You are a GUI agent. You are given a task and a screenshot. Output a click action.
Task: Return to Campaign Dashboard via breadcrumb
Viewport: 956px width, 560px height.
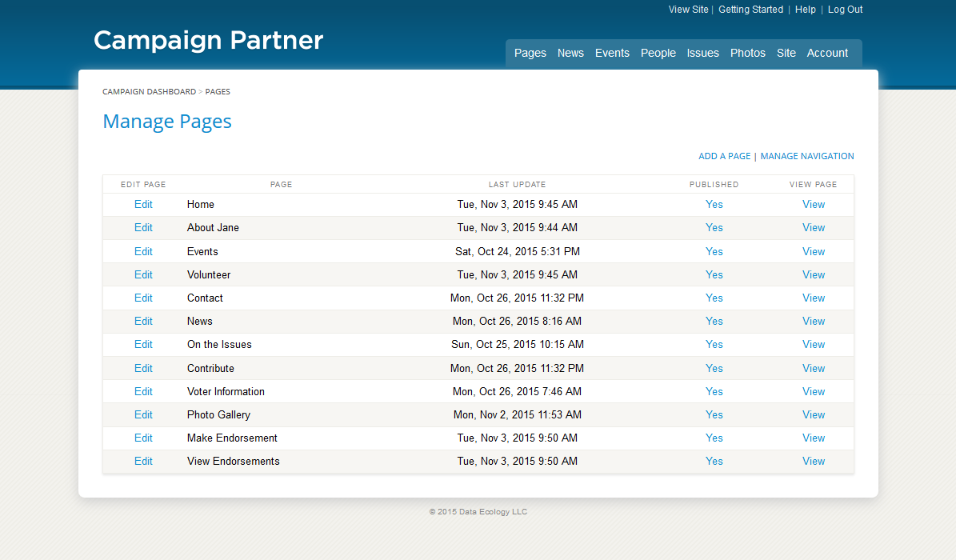[149, 91]
